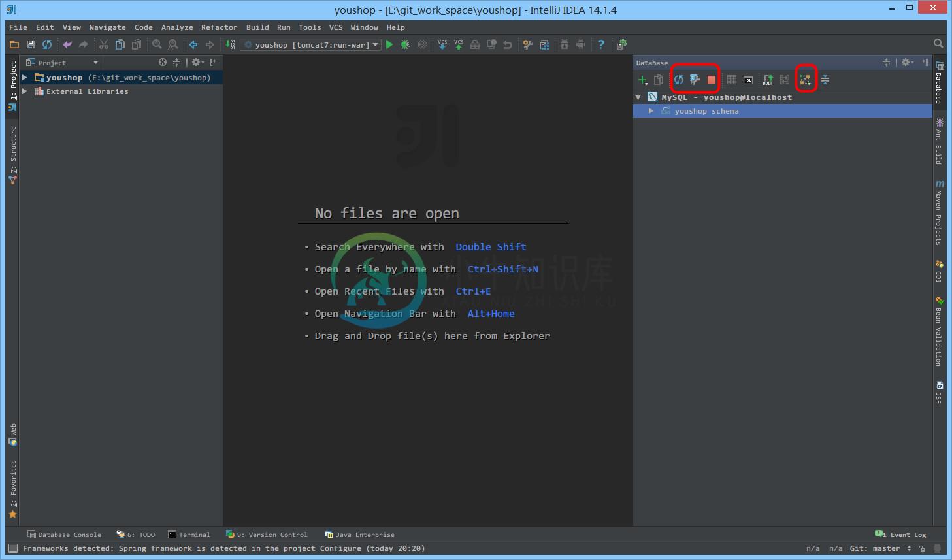Click Synchronize icon in Database toolbar
Screen dimensions: 952x560
(679, 80)
